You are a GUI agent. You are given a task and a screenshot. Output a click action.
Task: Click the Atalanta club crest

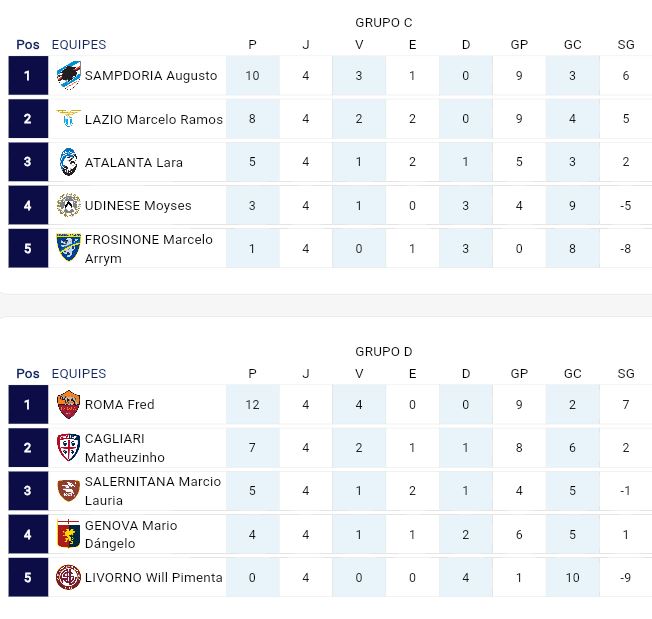point(69,162)
